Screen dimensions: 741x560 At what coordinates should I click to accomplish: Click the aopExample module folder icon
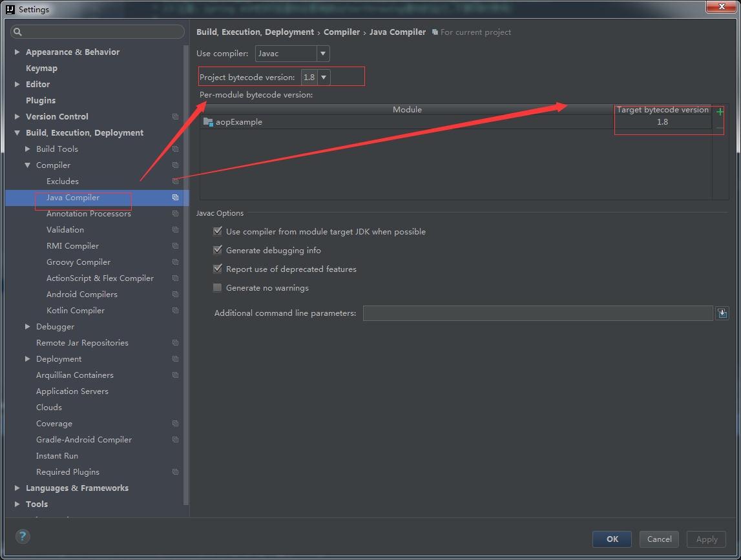[x=208, y=121]
